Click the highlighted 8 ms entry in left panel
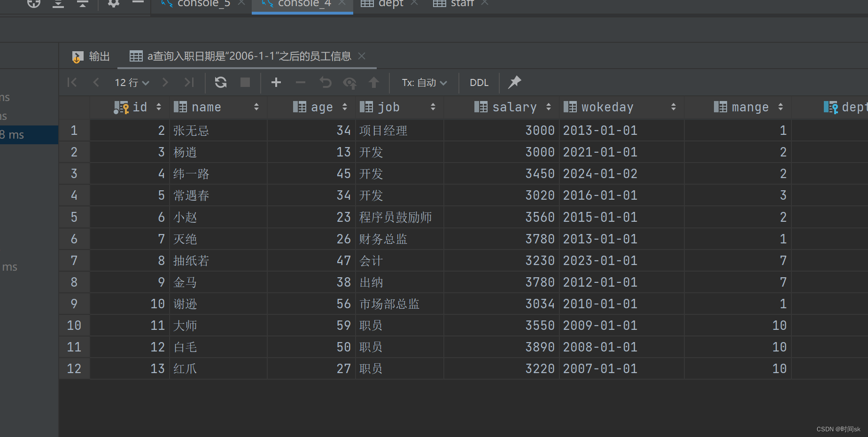The image size is (868, 437). click(x=29, y=135)
